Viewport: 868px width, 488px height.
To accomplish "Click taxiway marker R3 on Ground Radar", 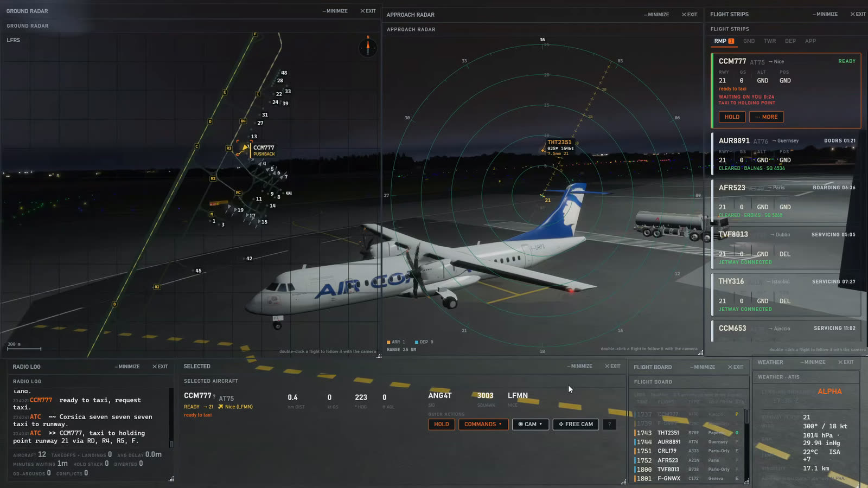I will click(x=228, y=148).
